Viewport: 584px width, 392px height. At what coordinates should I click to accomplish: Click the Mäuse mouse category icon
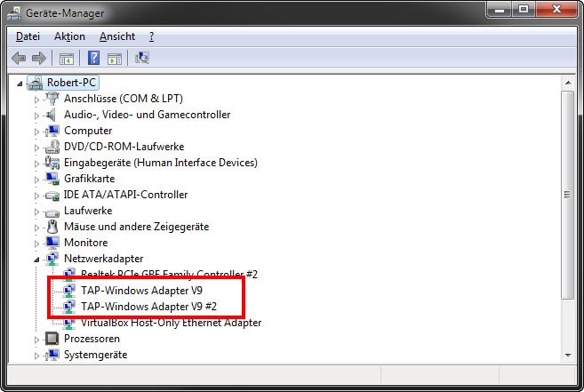[52, 227]
